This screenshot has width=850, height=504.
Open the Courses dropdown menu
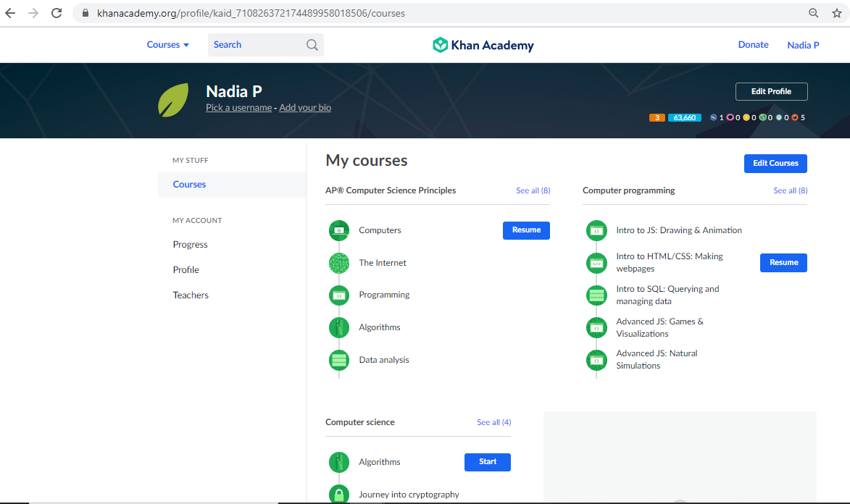pos(168,45)
